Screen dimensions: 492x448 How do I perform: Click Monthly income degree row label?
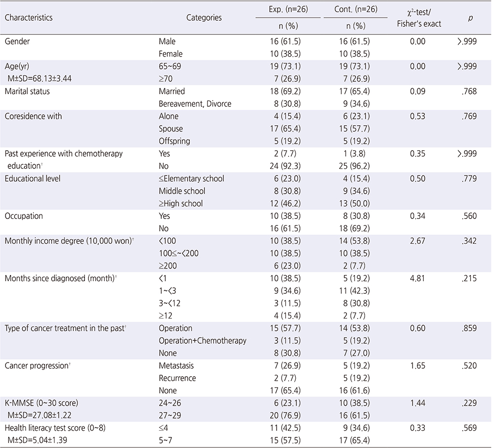click(69, 241)
